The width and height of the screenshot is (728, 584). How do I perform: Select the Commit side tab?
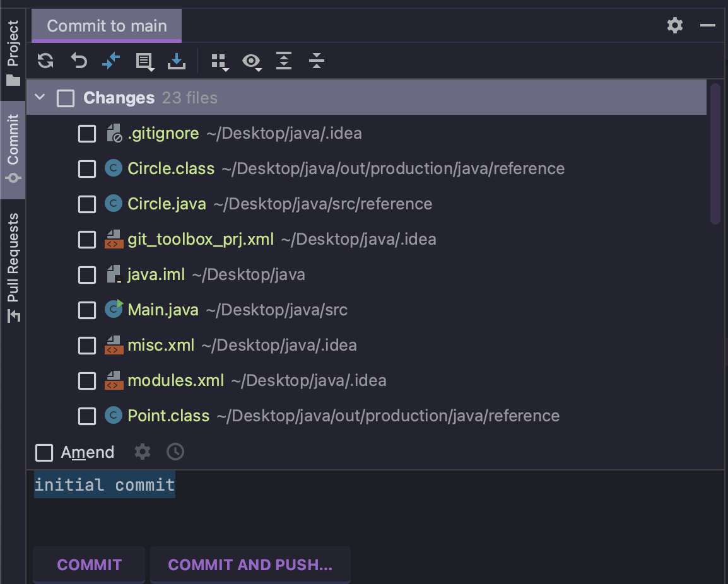click(13, 149)
